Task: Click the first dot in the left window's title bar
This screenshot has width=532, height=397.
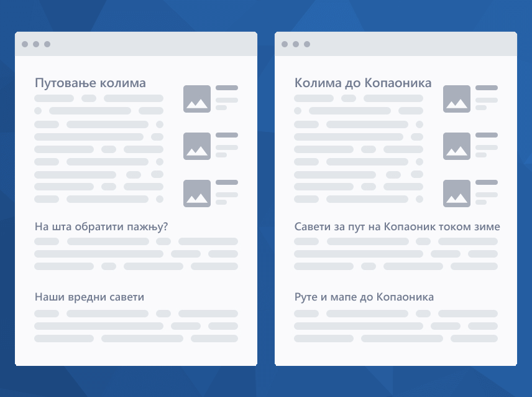Action: [x=25, y=44]
